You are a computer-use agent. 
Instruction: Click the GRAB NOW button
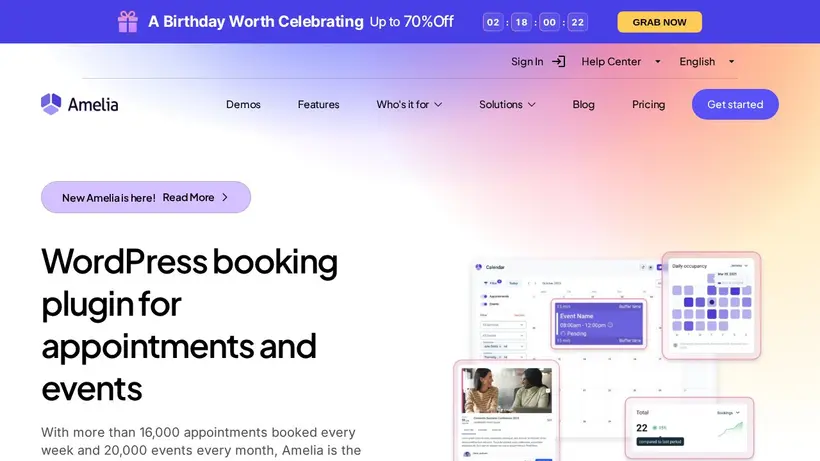[x=659, y=22]
